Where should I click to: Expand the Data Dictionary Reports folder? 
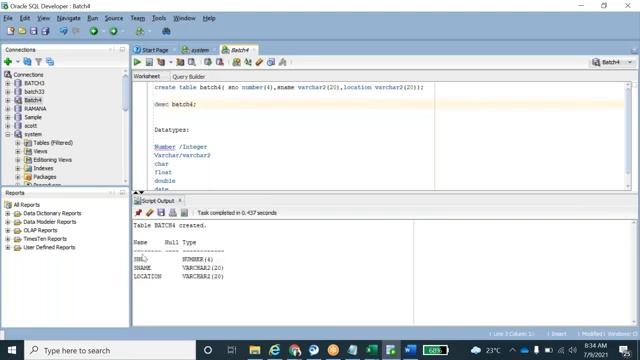click(x=7, y=213)
